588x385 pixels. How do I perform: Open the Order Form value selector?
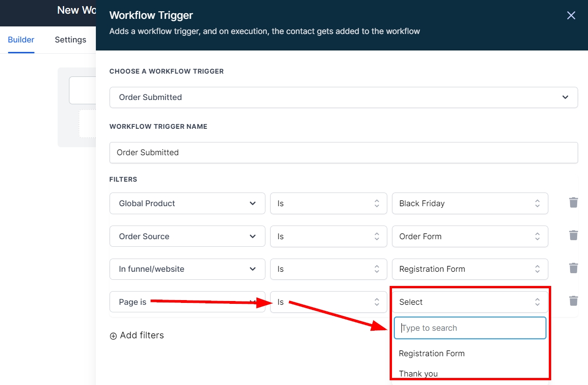469,236
